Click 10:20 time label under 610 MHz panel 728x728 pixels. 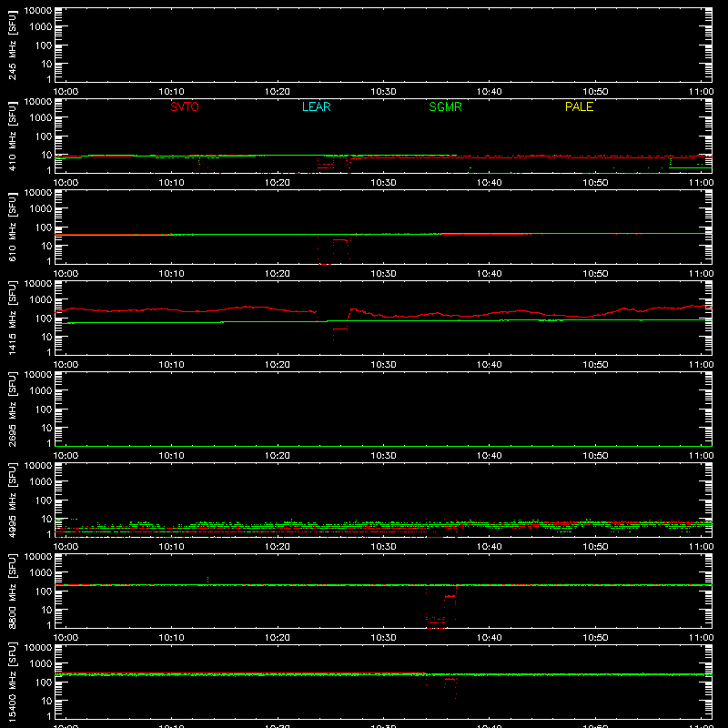[278, 274]
